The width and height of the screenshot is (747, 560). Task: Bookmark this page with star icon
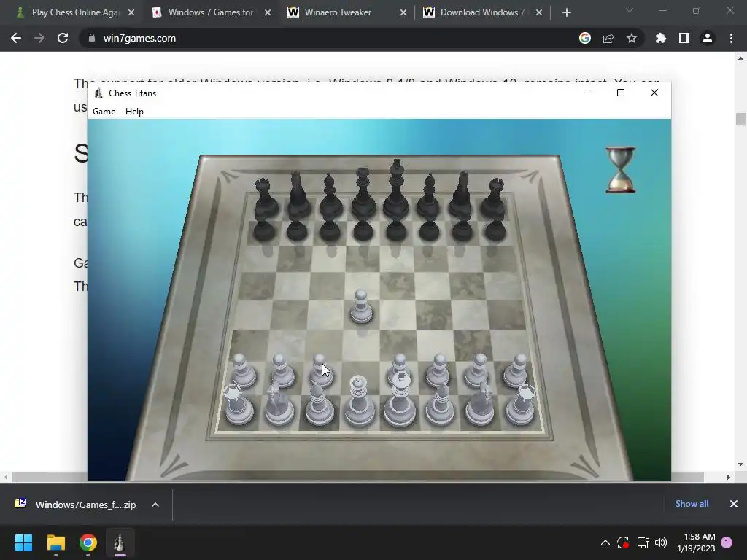click(632, 38)
